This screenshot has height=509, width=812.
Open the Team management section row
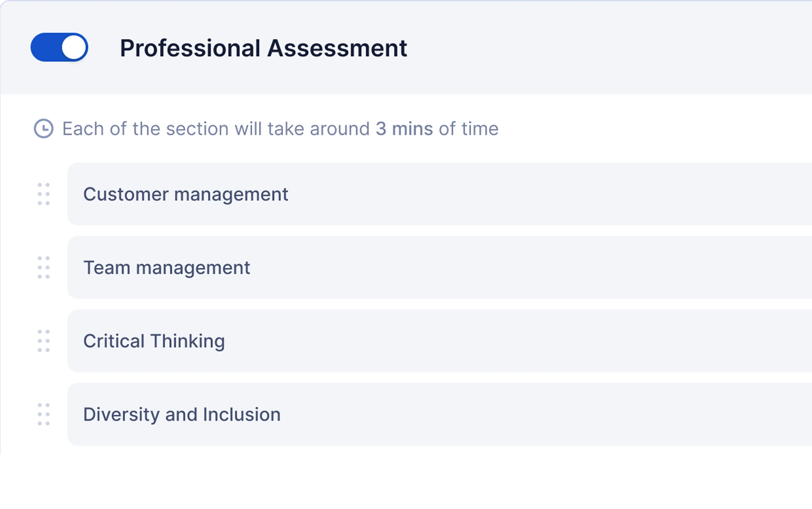click(440, 267)
